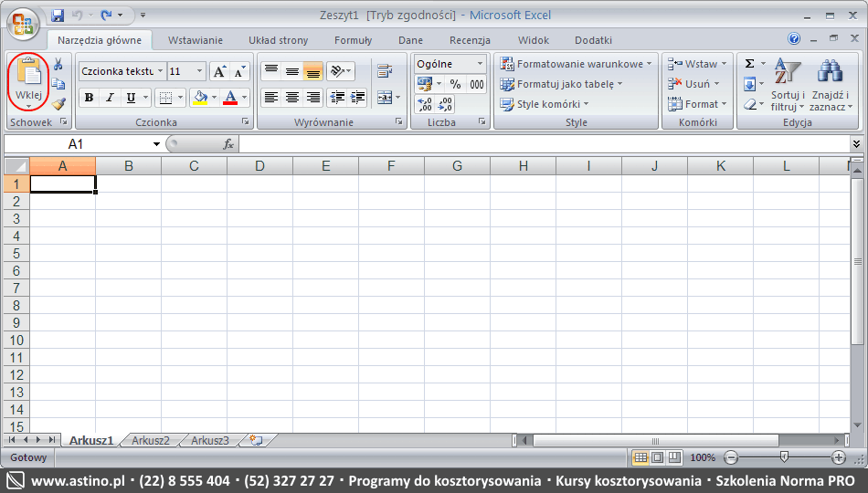Toggle italic formatting

click(x=110, y=98)
